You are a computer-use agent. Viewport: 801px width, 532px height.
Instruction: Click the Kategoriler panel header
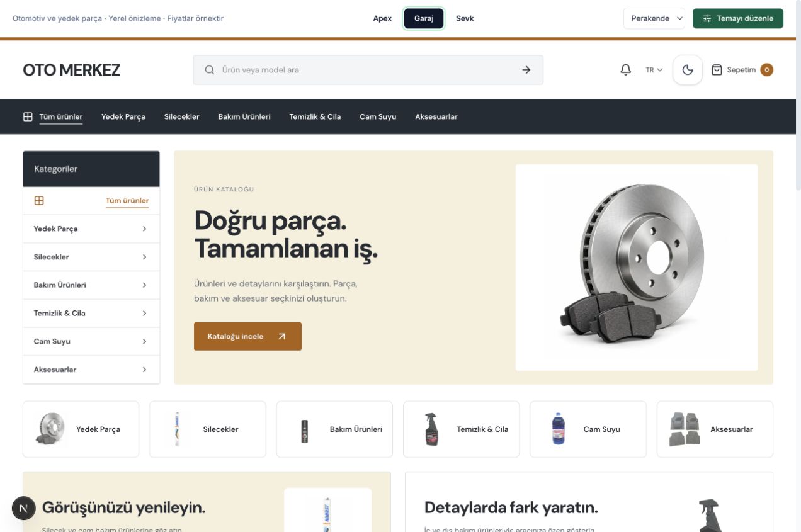pos(91,169)
